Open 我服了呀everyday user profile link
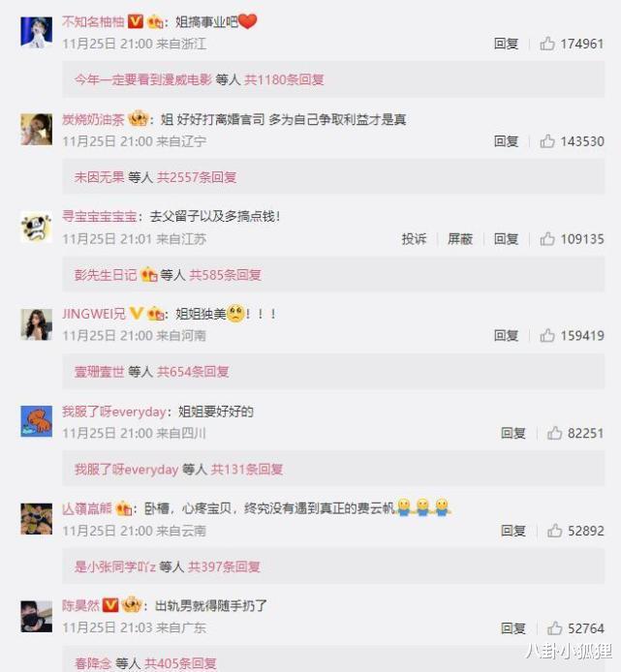This screenshot has width=621, height=672. click(114, 412)
